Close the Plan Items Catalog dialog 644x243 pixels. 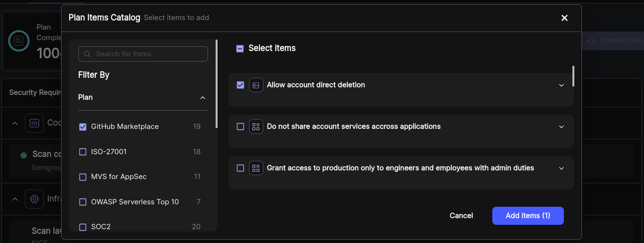coord(564,18)
